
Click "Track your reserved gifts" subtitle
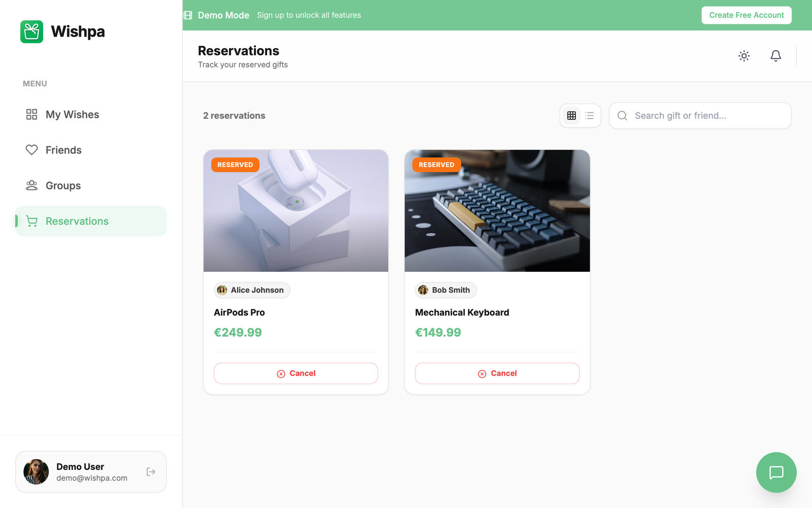pos(243,65)
